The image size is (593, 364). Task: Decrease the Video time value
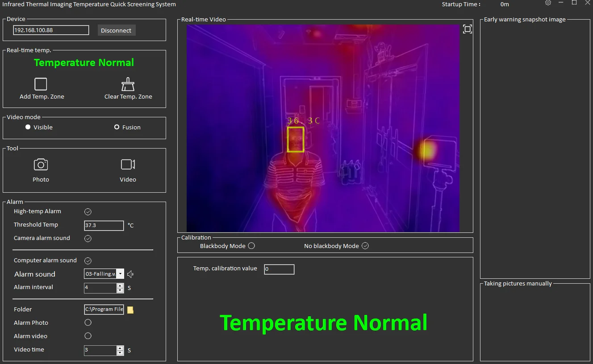point(120,353)
